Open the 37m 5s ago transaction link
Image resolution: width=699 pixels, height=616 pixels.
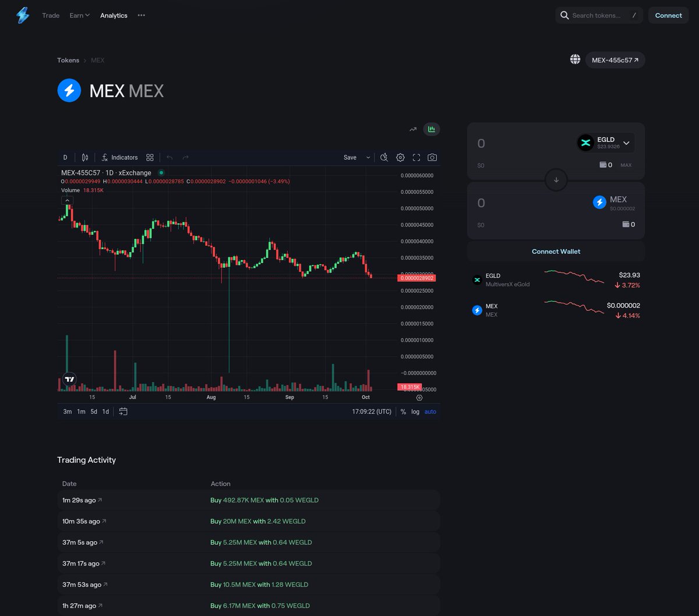(x=83, y=542)
